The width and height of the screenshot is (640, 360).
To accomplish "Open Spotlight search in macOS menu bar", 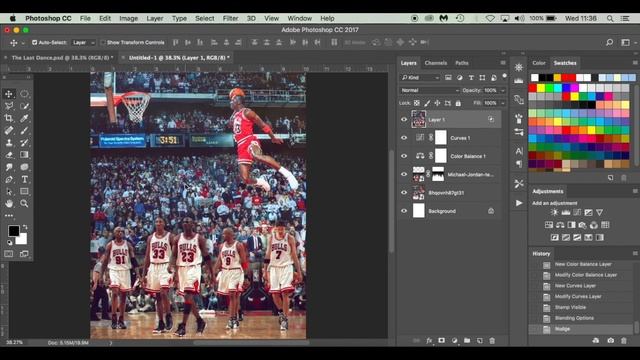I will (x=610, y=18).
